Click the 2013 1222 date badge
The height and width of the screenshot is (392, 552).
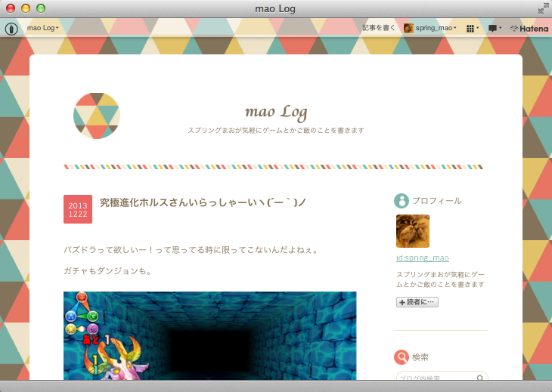78,209
